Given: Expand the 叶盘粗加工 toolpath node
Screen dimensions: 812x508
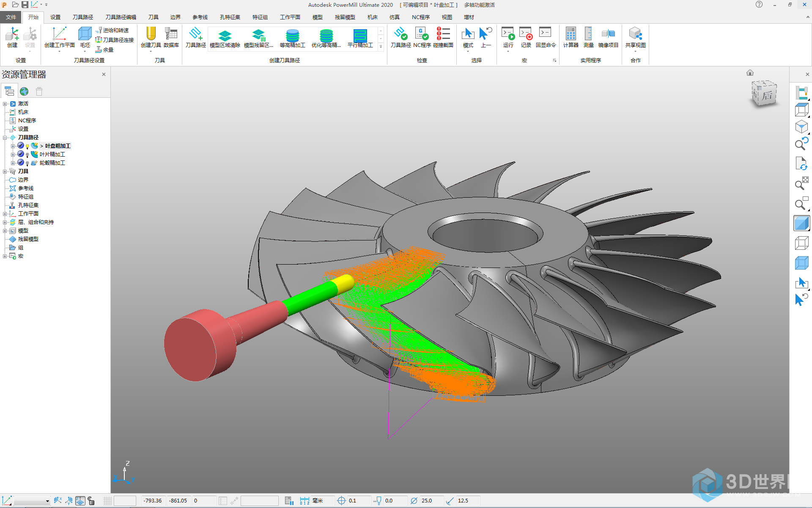Looking at the screenshot, I should pos(13,146).
